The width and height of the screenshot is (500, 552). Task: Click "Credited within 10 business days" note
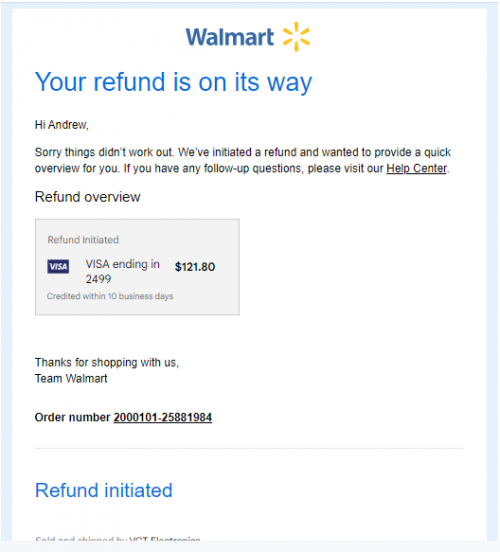[x=110, y=296]
